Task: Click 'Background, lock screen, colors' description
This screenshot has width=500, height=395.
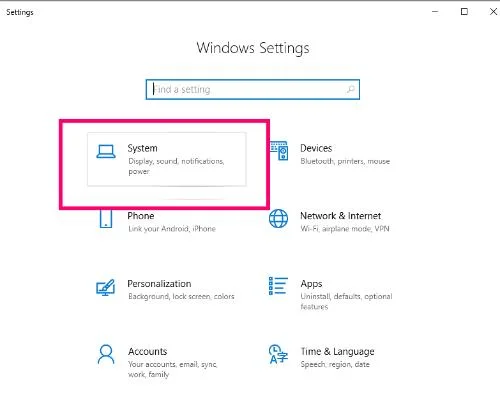Action: pyautogui.click(x=181, y=296)
